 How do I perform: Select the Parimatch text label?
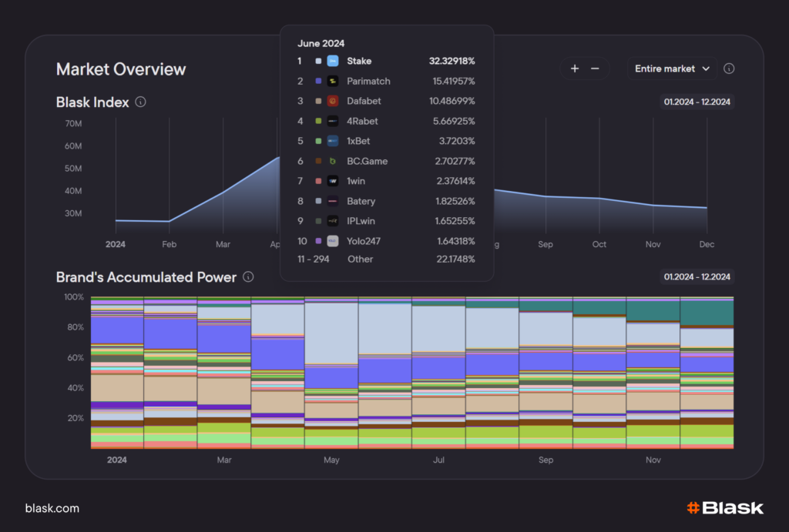point(368,81)
